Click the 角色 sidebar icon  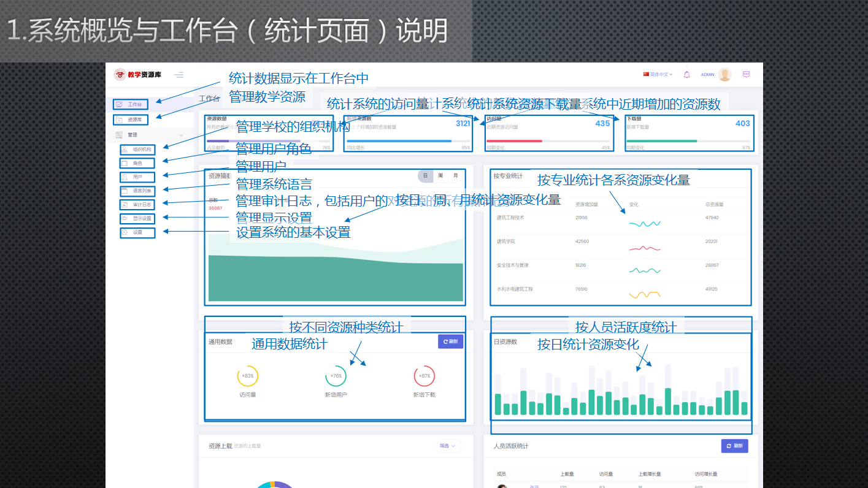[x=125, y=164]
